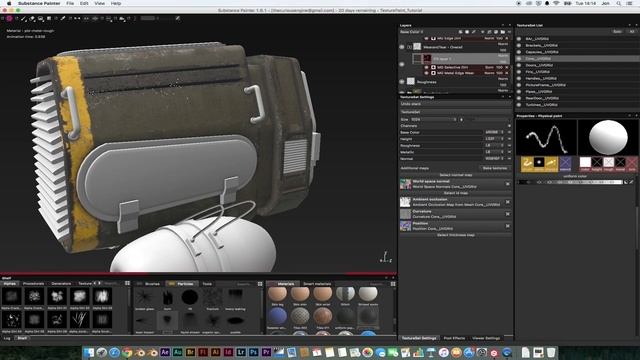
Task: Click Select id map button
Action: pos(456,193)
